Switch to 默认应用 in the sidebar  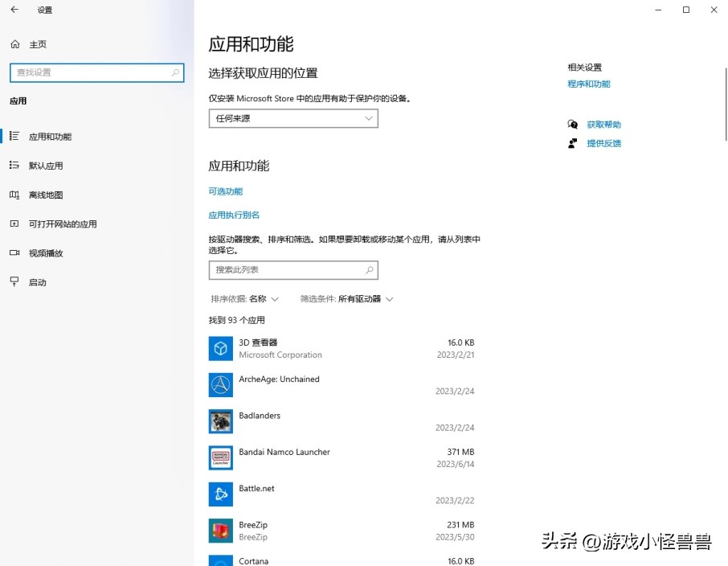pos(46,166)
